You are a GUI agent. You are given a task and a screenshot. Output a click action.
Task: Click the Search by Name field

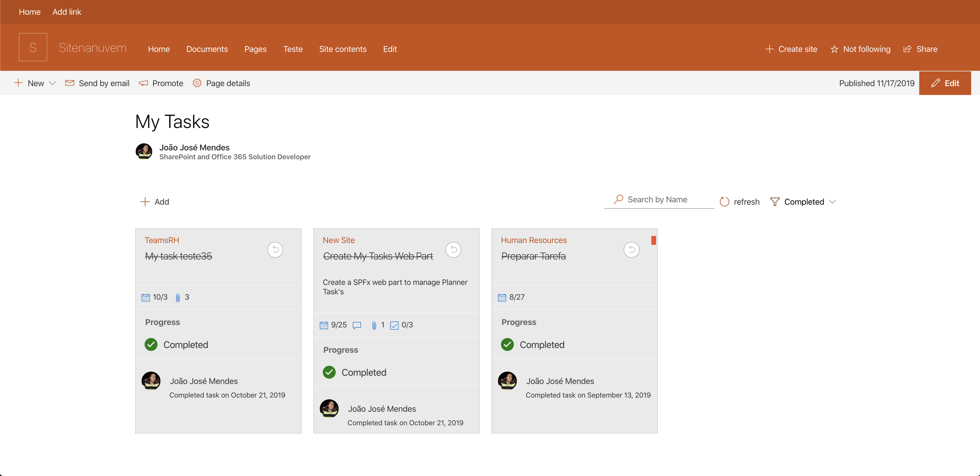tap(659, 200)
